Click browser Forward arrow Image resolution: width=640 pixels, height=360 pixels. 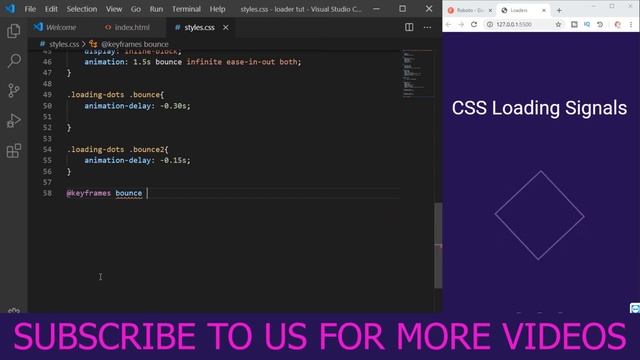pyautogui.click(x=461, y=24)
